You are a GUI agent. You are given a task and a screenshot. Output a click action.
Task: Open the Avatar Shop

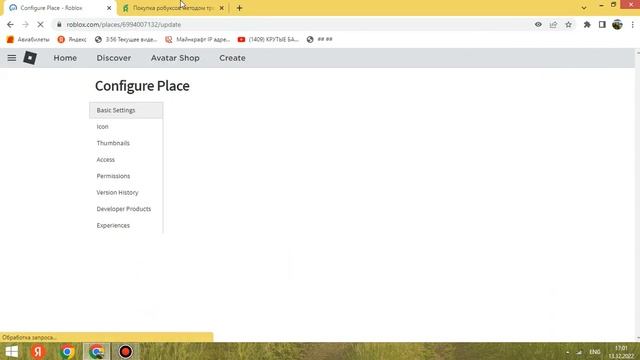click(x=175, y=58)
